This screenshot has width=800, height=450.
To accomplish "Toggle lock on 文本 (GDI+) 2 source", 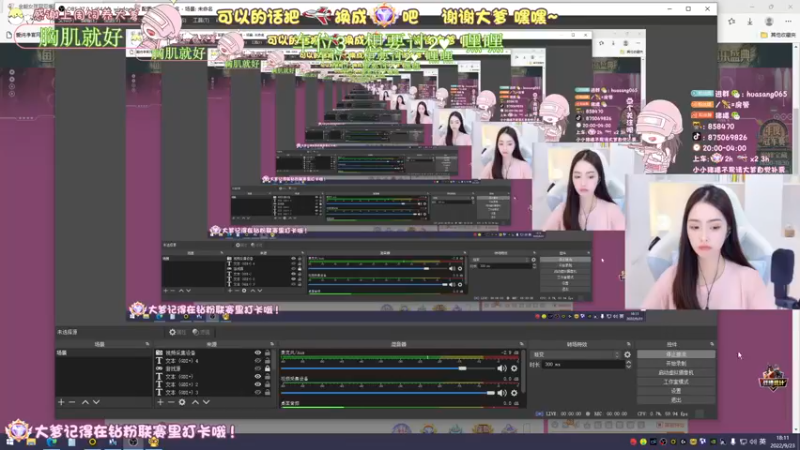I will pos(267,384).
